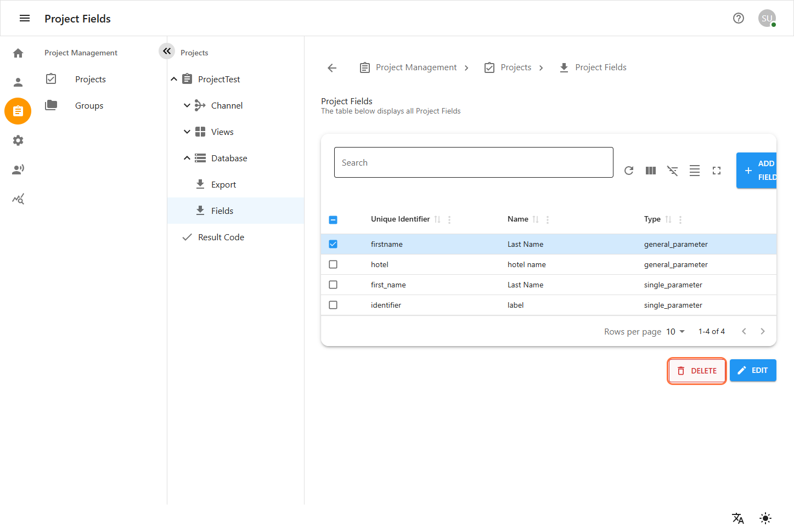Open the analytics section from the sidebar

pyautogui.click(x=18, y=199)
